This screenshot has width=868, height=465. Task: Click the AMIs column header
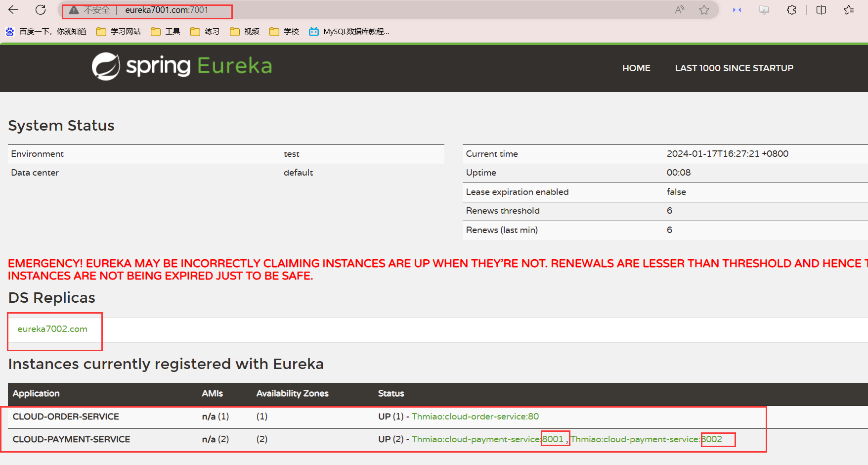pos(212,393)
